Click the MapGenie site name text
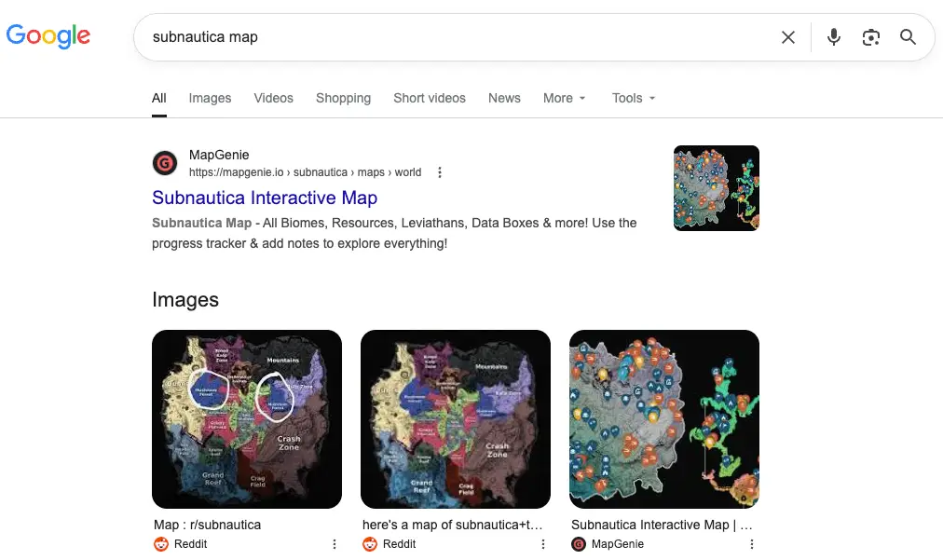This screenshot has height=560, width=943. coord(219,156)
